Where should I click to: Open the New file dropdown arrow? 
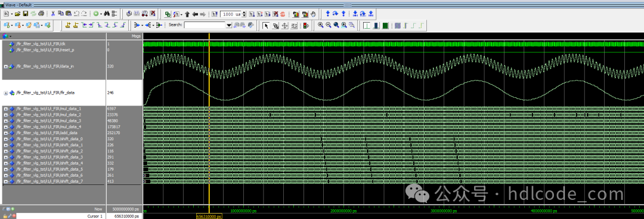(12, 14)
